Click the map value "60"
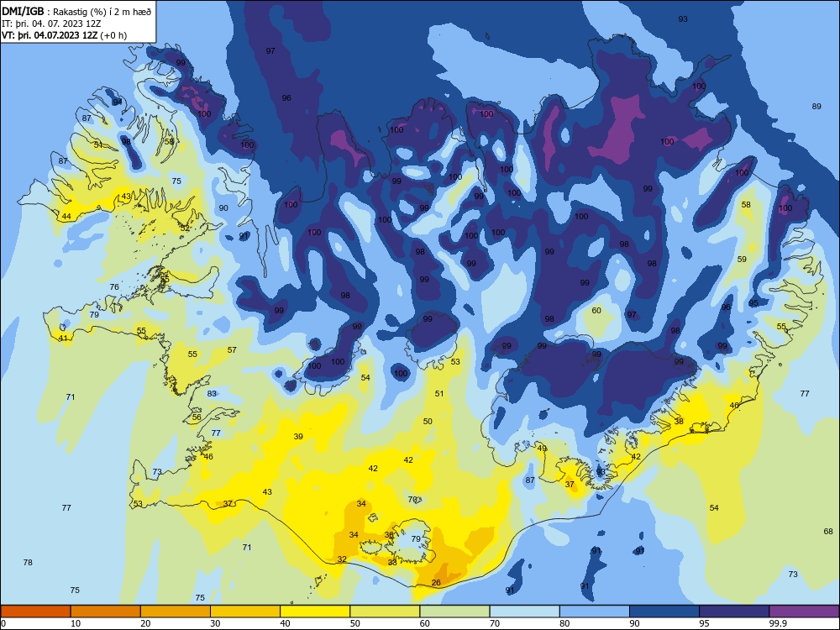The image size is (840, 630). tap(596, 311)
